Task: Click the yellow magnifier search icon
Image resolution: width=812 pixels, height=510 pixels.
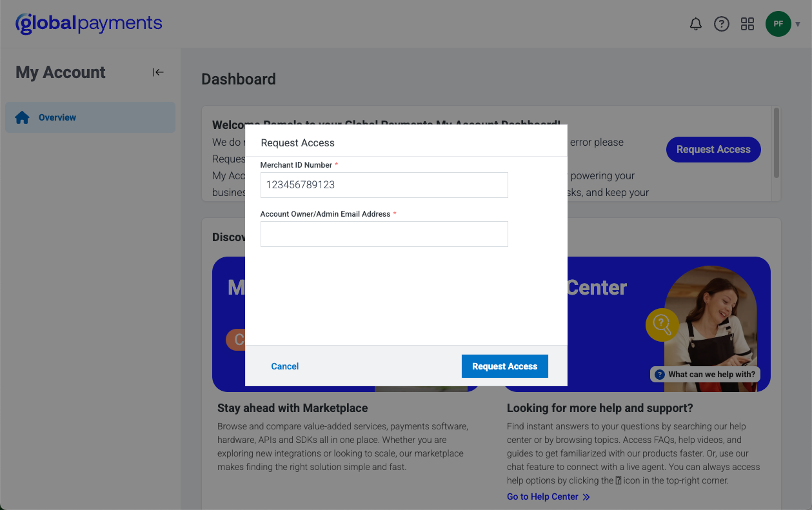Action: 662,324
